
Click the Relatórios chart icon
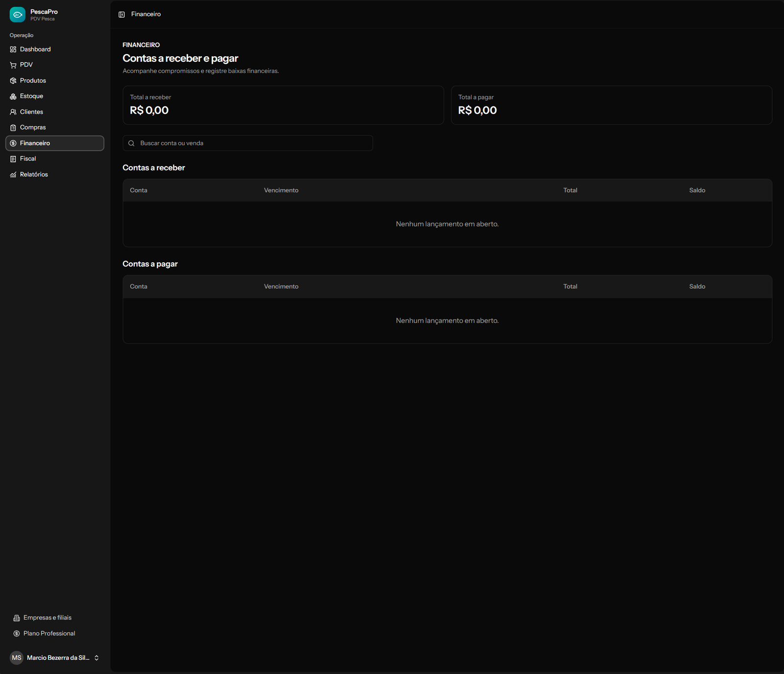[13, 175]
